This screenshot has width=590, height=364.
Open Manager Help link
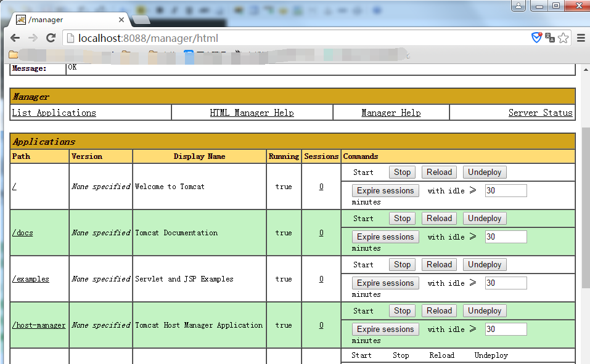391,113
